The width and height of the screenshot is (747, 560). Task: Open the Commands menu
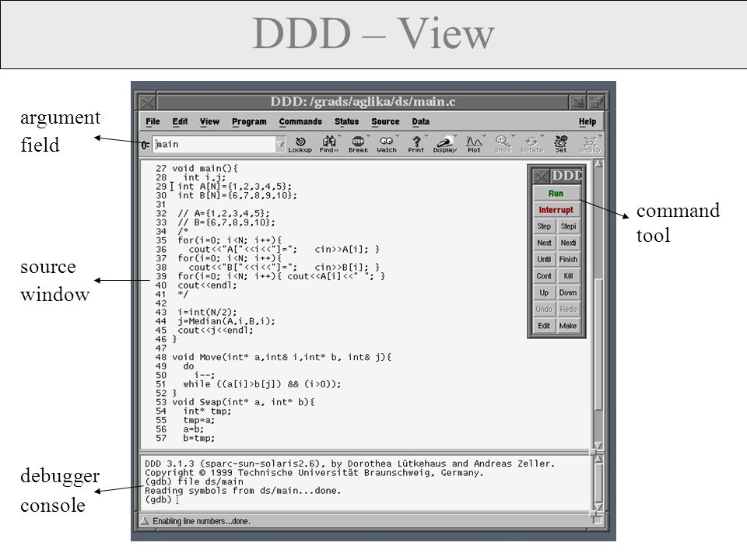(300, 121)
